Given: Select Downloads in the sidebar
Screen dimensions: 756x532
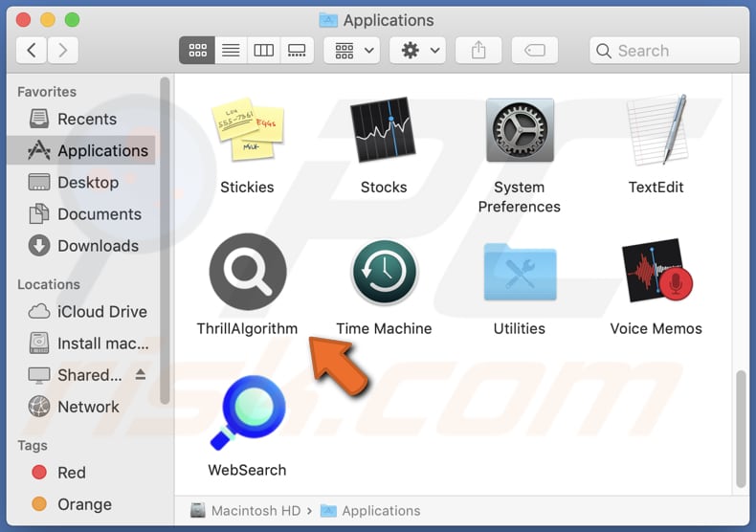Looking at the screenshot, I should (x=98, y=246).
